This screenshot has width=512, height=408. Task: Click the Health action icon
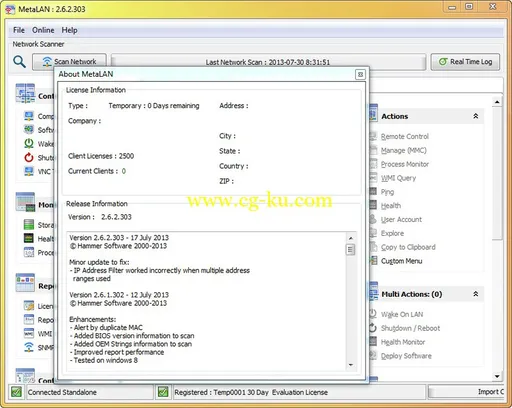pos(374,205)
